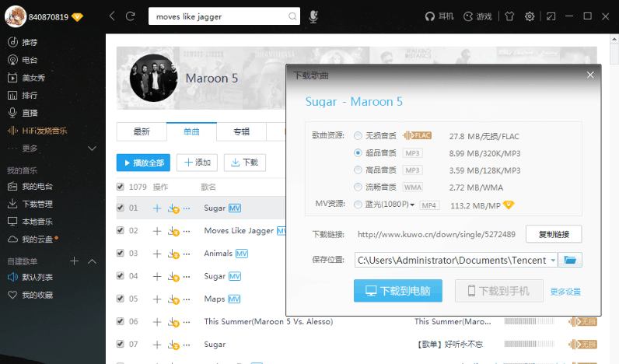The width and height of the screenshot is (619, 364).
Task: Open HiFi发烧音乐 in sidebar
Action: point(37,131)
